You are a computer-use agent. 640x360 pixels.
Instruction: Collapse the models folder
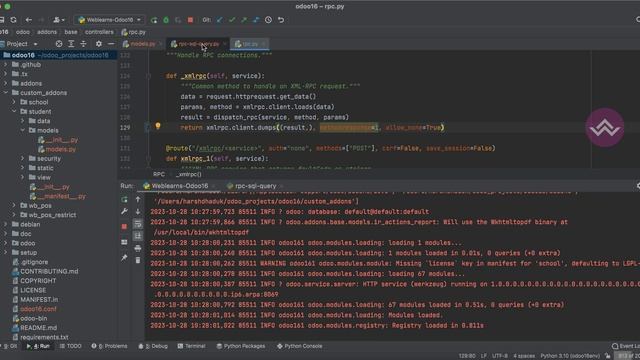pyautogui.click(x=23, y=130)
